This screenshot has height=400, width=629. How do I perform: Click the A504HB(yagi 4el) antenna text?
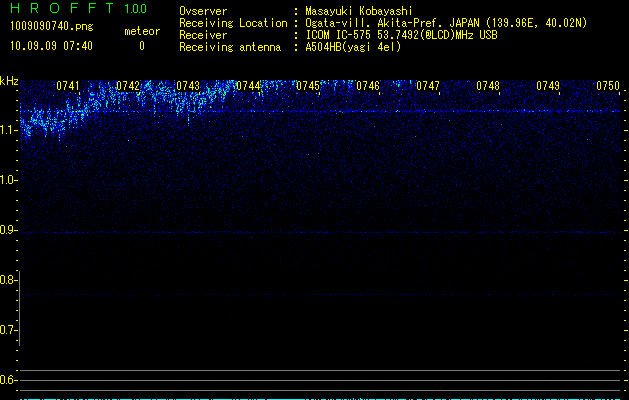click(x=353, y=47)
